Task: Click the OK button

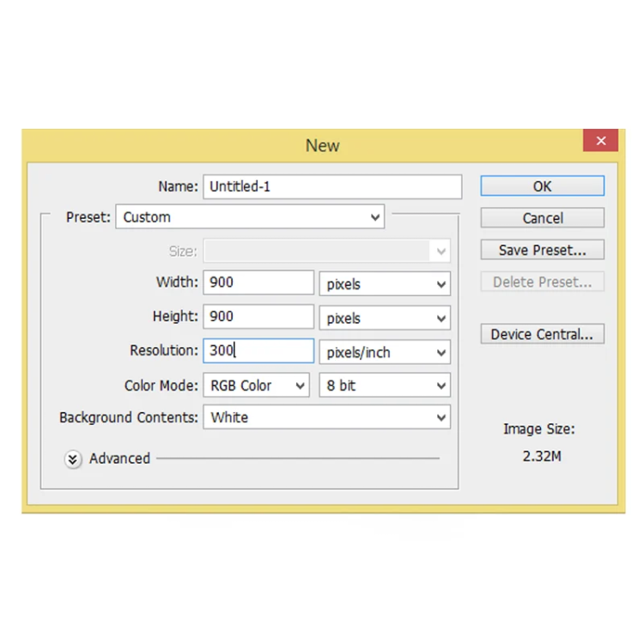Action: 542,185
